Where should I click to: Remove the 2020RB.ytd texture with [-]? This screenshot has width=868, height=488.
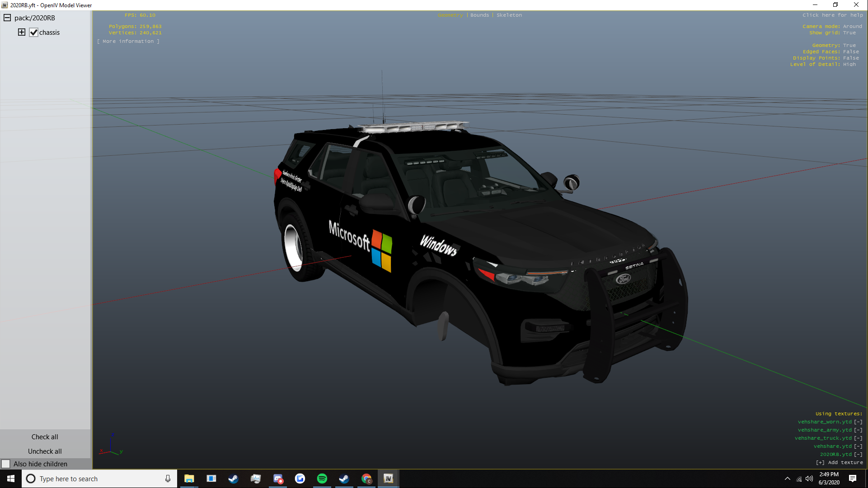click(858, 455)
